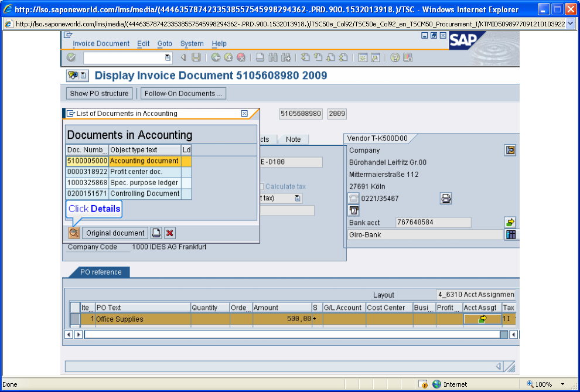
Task: Click the Object type text column header
Action: click(145, 150)
